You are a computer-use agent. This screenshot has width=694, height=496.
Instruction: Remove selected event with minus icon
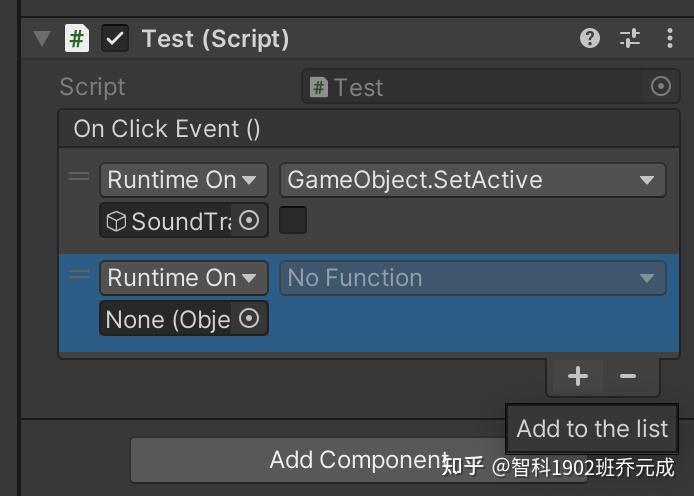click(628, 376)
